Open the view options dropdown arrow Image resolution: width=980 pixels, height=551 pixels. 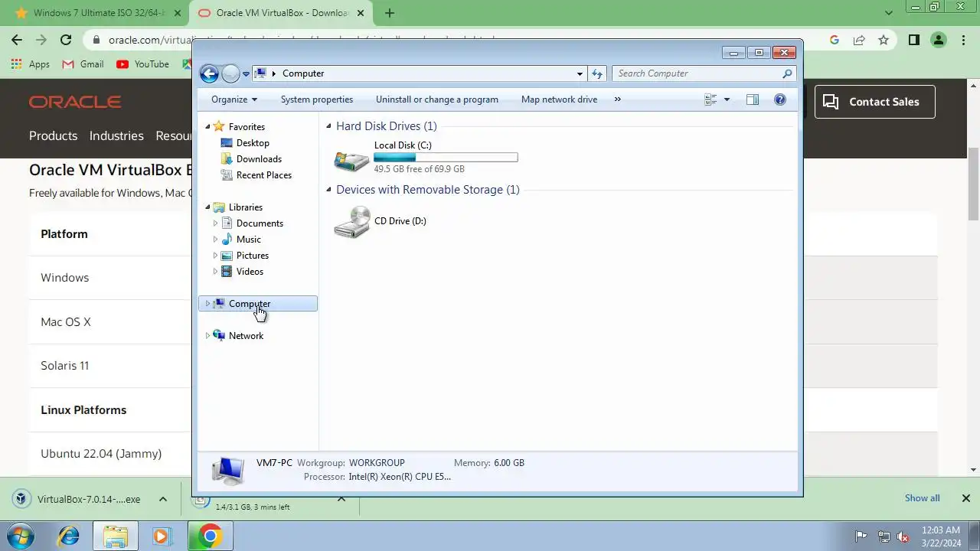(x=727, y=99)
